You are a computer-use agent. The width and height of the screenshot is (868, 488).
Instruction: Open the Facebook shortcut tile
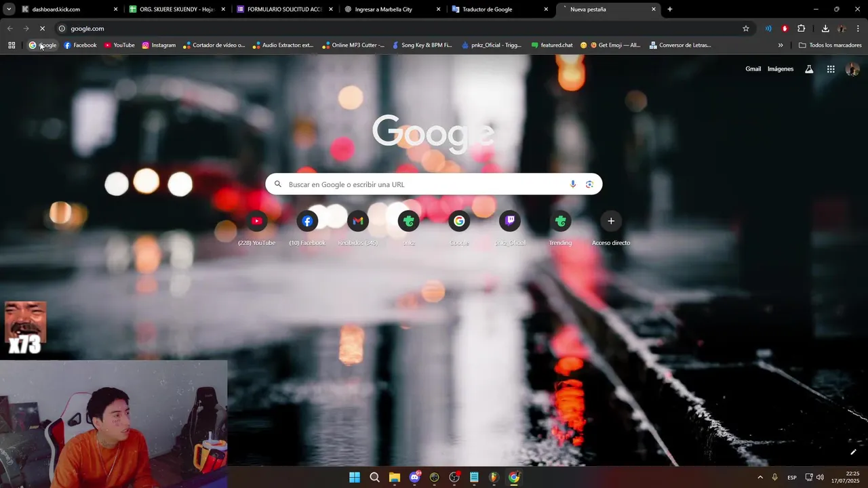[x=307, y=228]
